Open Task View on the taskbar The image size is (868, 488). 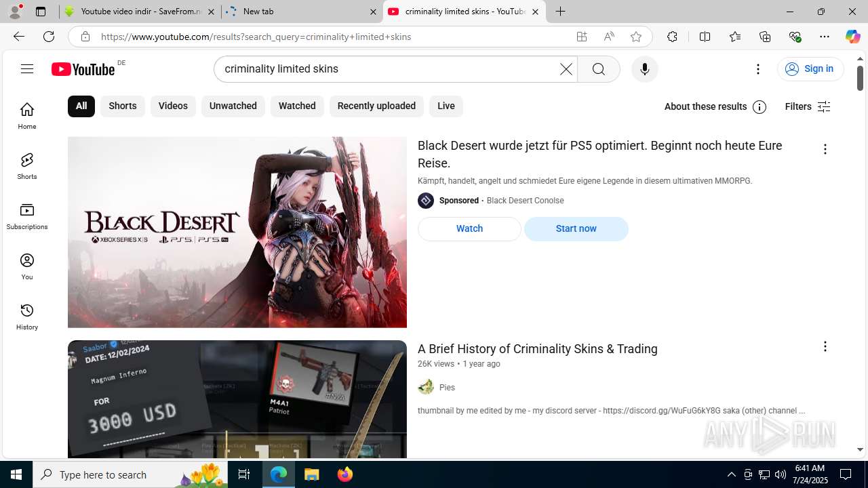[x=244, y=474]
